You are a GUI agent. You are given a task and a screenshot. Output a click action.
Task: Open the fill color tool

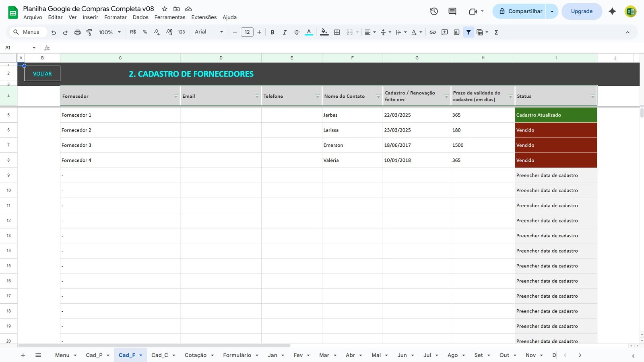click(x=324, y=32)
